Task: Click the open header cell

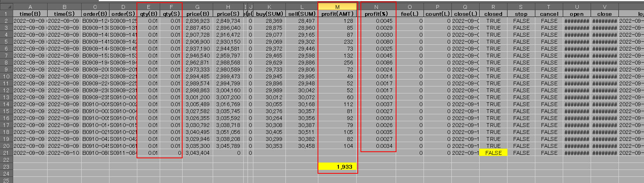Action: (x=577, y=14)
